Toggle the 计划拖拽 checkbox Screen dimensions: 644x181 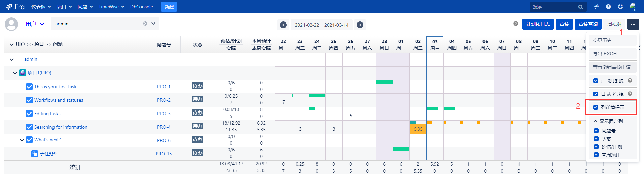click(596, 81)
